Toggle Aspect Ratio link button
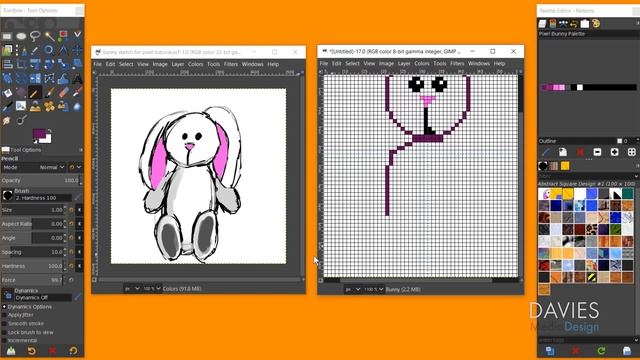Image resolution: width=640 pixels, height=360 pixels. coord(80,224)
